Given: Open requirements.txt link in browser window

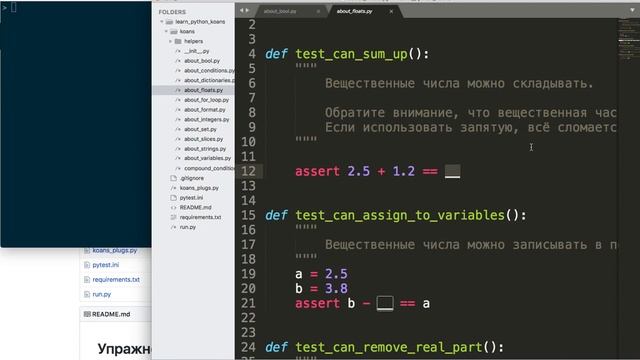Looking at the screenshot, I should (x=116, y=280).
